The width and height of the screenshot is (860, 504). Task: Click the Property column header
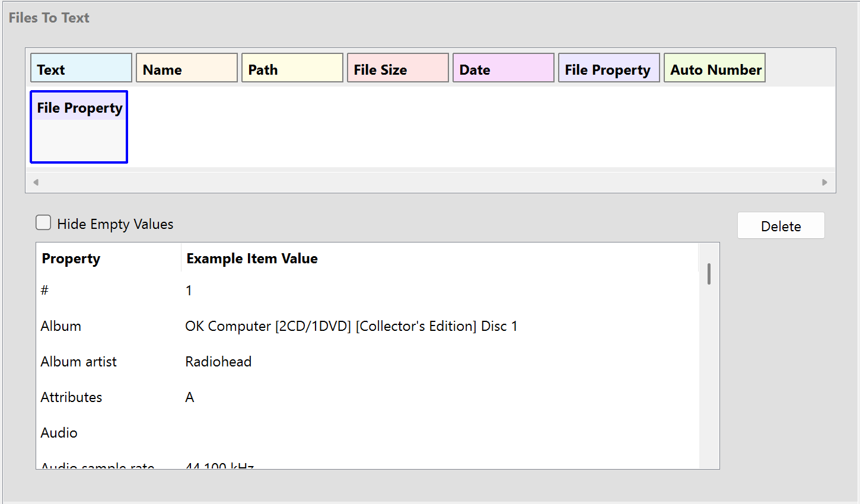[x=71, y=259]
